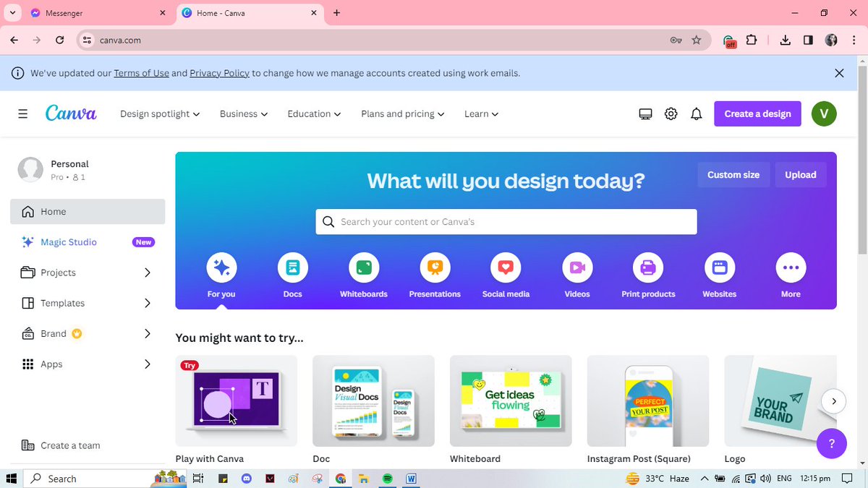Screen dimensions: 868x488
Task: Open the browser side panel icon
Action: coord(809,40)
